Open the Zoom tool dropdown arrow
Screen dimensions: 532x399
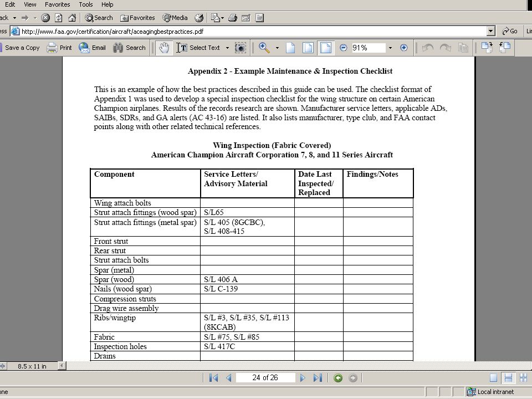click(x=277, y=48)
